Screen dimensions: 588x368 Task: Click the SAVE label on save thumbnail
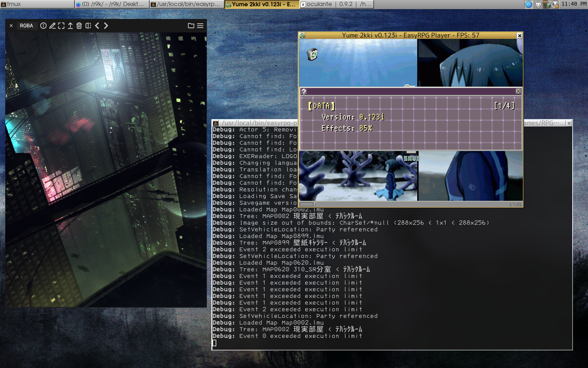[x=411, y=158]
